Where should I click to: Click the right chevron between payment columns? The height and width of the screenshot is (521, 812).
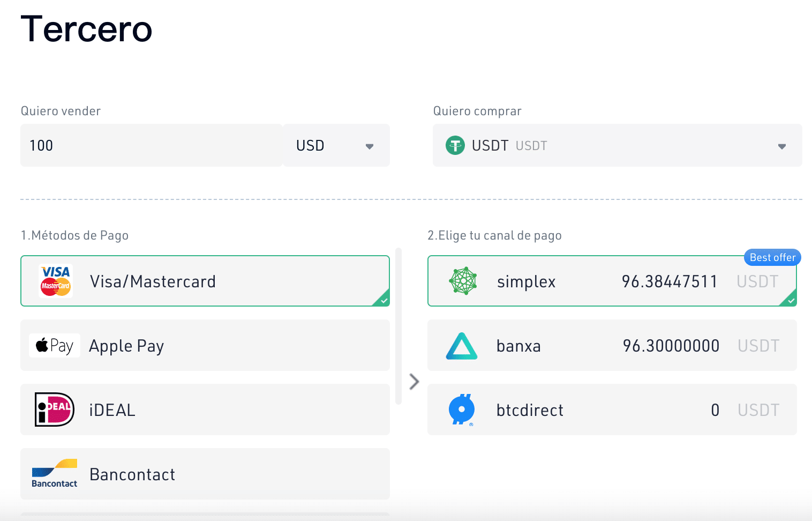coord(414,381)
